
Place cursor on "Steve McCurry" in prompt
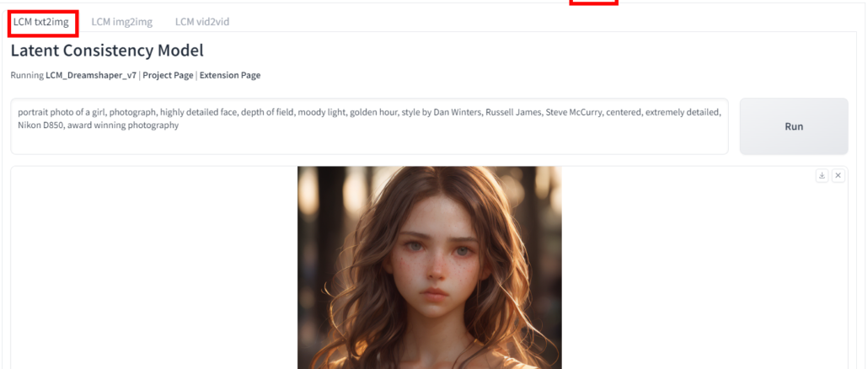pos(576,110)
